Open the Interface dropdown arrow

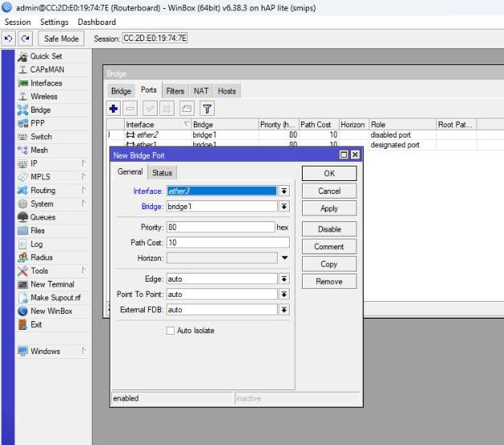pos(284,192)
